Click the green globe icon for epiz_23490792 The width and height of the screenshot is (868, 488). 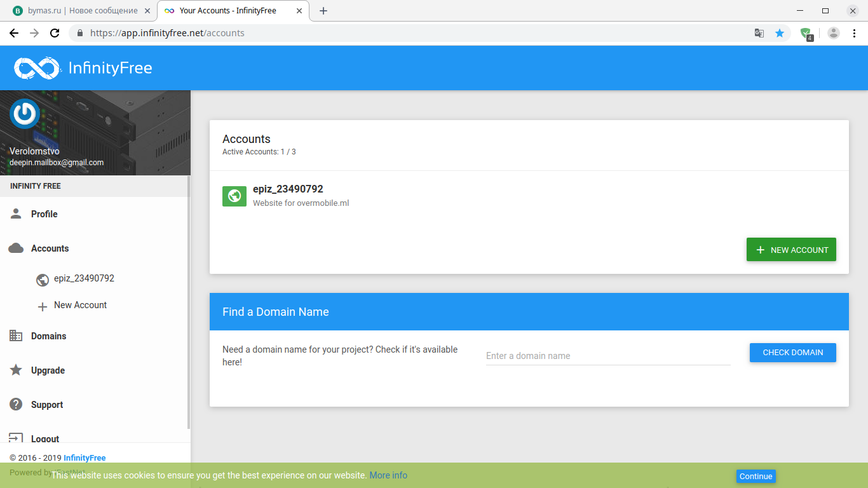pyautogui.click(x=234, y=196)
